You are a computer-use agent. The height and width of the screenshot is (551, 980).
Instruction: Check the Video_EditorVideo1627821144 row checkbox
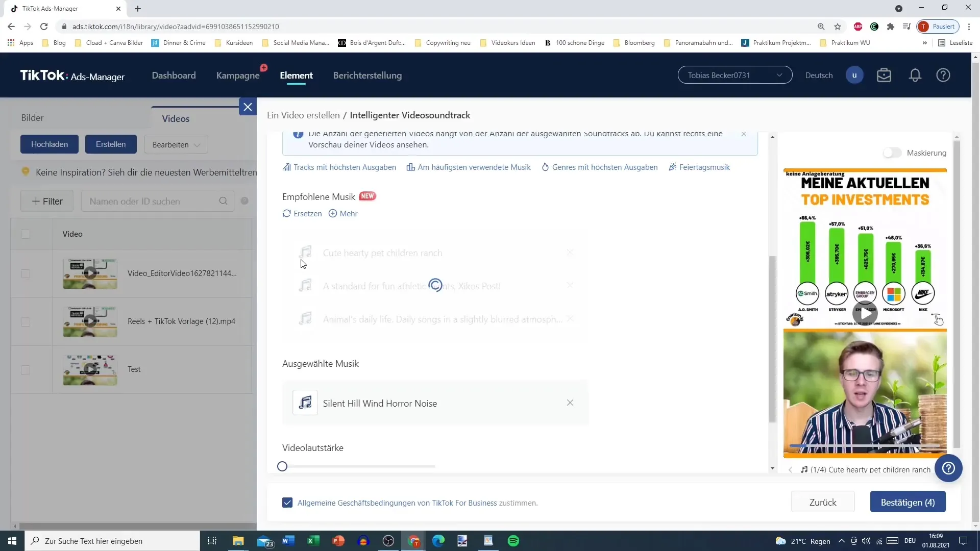click(26, 274)
